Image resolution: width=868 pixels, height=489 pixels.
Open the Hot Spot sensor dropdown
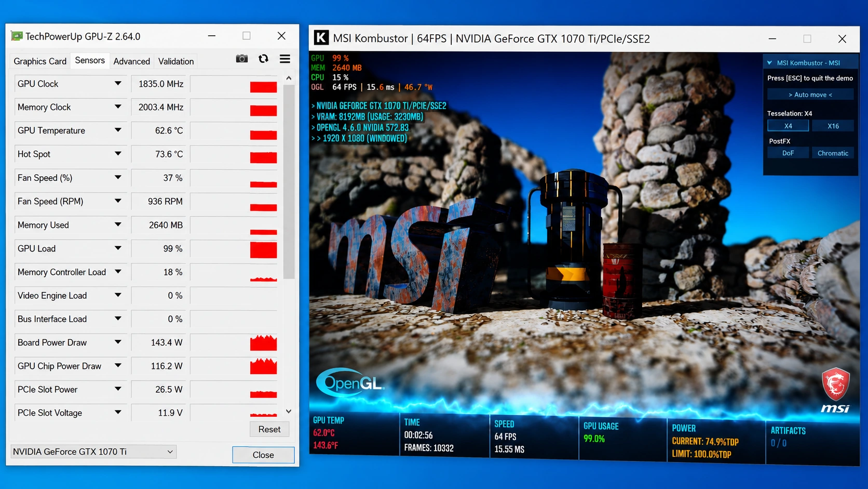tap(118, 154)
